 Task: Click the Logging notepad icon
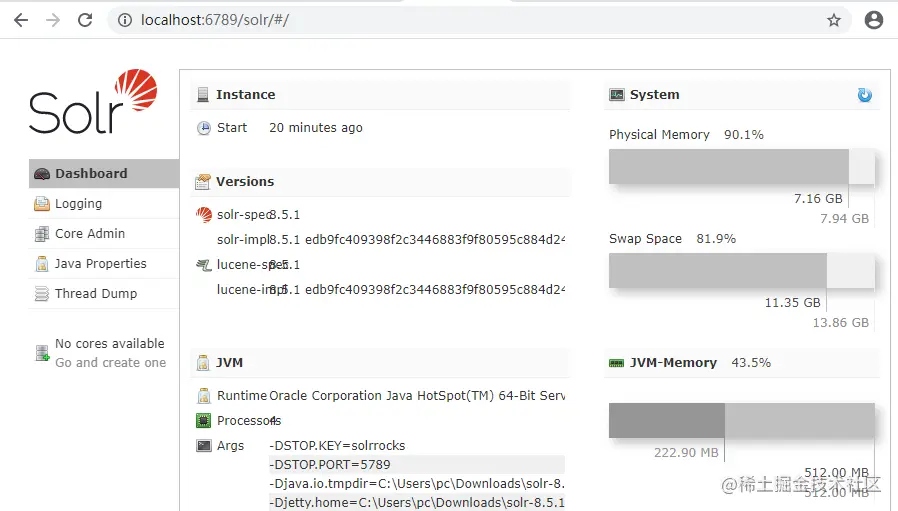click(42, 203)
